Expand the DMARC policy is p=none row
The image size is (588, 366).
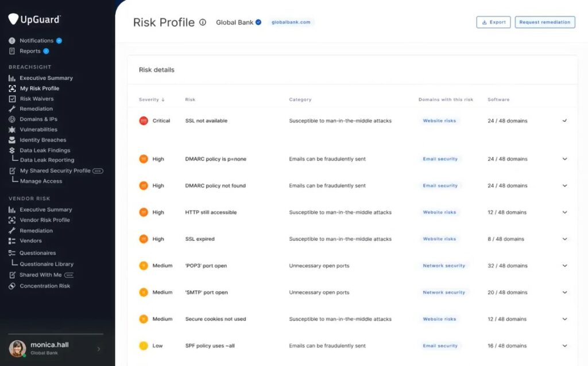point(564,159)
